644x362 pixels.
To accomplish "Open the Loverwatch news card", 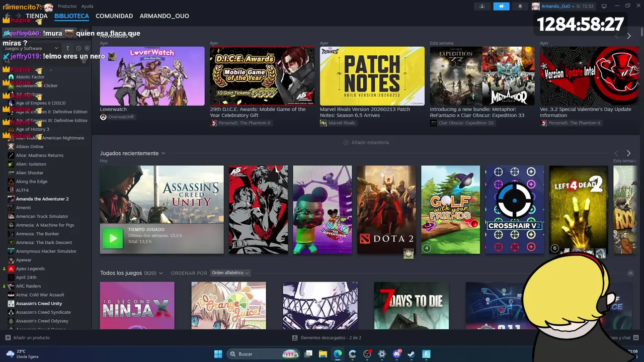I will 152,76.
